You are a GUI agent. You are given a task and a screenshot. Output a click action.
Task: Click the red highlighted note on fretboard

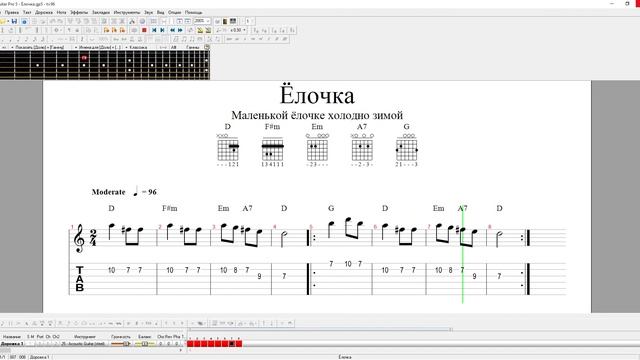pyautogui.click(x=84, y=58)
